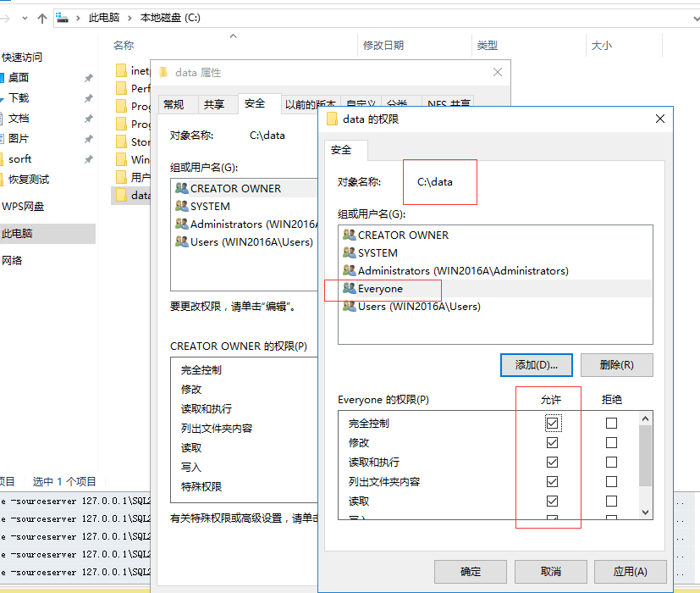Image resolution: width=700 pixels, height=593 pixels.
Task: Close the data 属性 window
Action: coord(498,72)
